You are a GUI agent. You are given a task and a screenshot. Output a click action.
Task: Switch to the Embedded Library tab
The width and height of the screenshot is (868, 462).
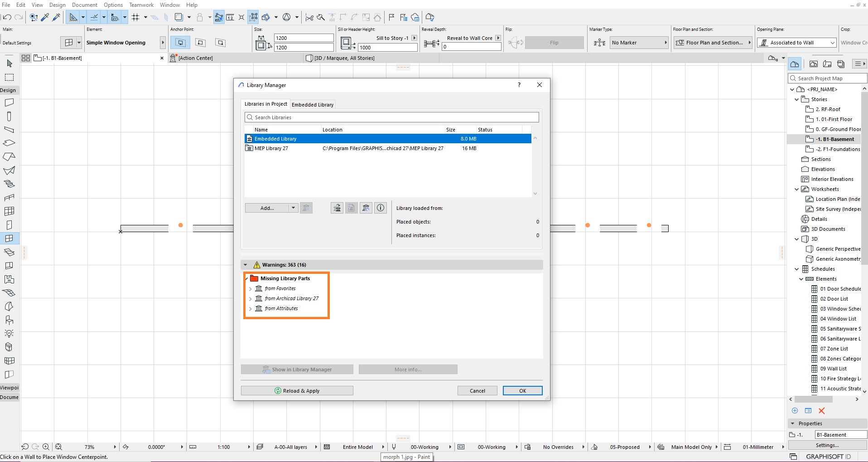(x=313, y=105)
